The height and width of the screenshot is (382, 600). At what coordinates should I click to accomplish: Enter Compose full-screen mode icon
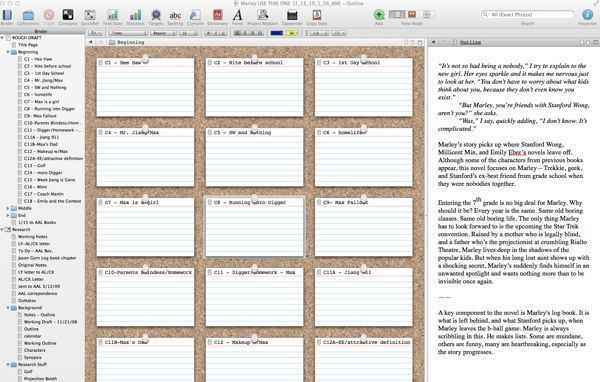(68, 15)
